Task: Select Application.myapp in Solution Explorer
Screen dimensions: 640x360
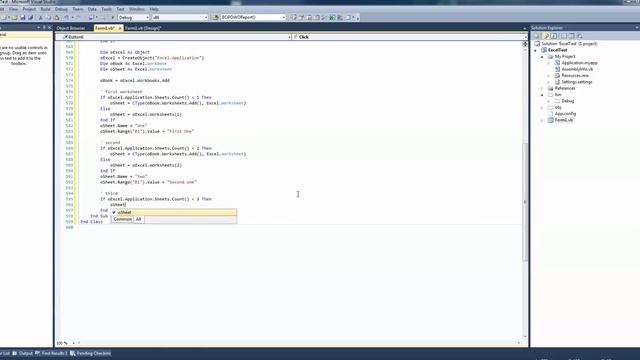Action: tap(579, 63)
